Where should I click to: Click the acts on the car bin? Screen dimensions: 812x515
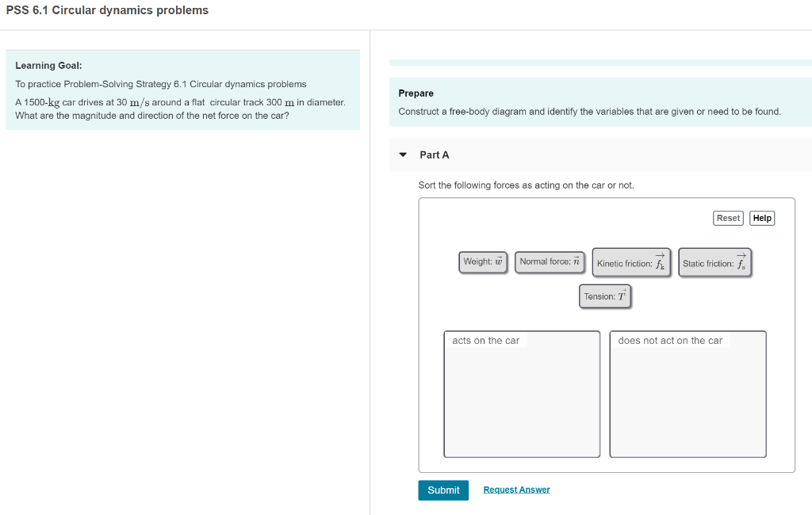(522, 394)
